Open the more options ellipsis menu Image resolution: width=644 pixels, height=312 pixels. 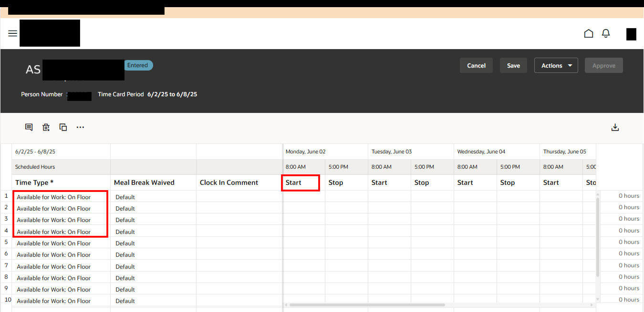pyautogui.click(x=80, y=127)
